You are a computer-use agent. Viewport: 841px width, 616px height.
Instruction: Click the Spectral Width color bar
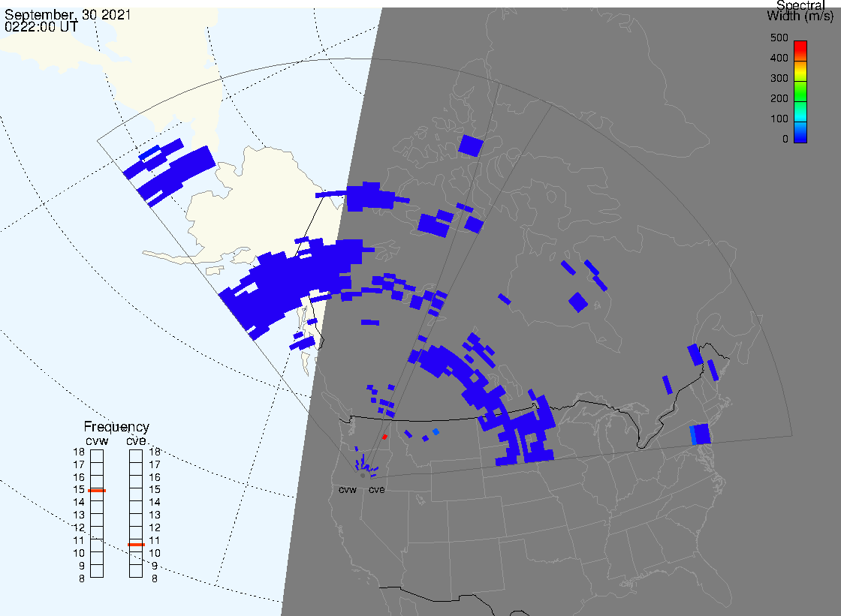tap(800, 92)
